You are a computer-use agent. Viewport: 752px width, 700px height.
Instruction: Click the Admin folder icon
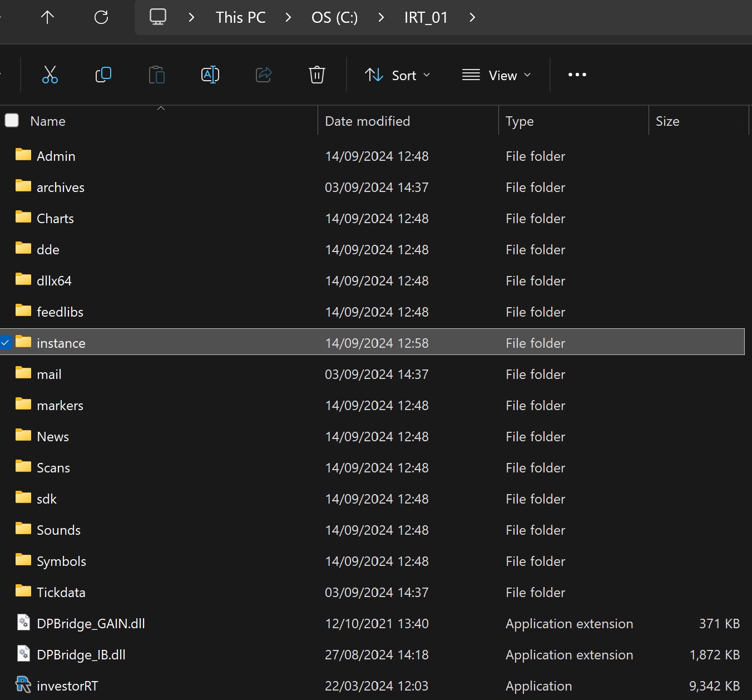23,155
